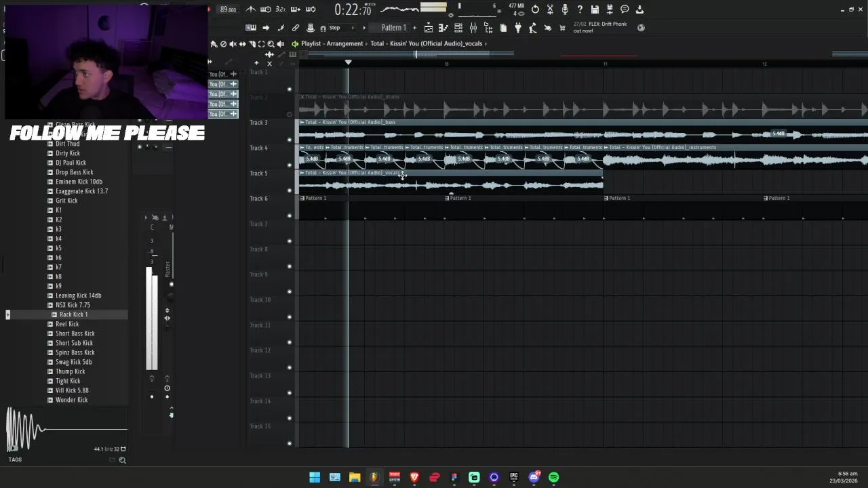Select Wonder Kick sample
The height and width of the screenshot is (488, 868).
(71, 400)
